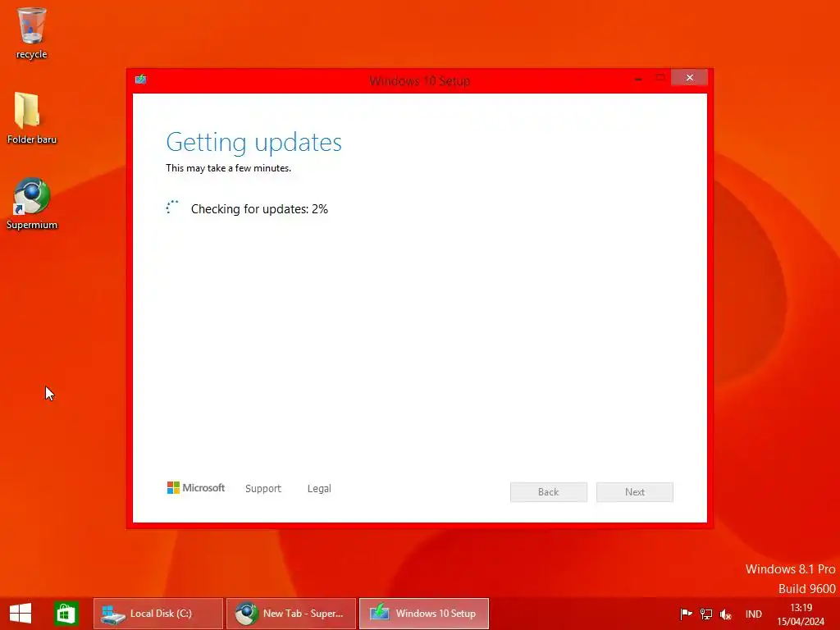Minimize the Windows 10 Setup window

tap(638, 78)
